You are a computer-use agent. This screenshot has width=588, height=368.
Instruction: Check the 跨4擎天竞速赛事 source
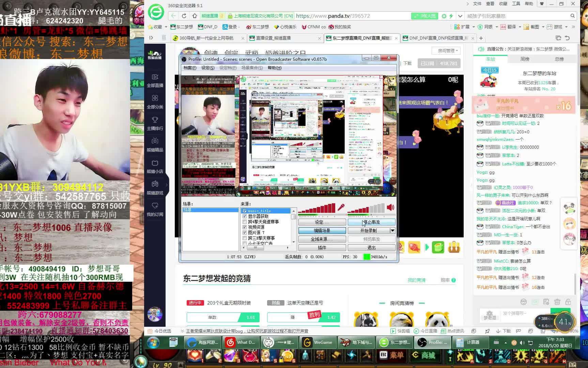pyautogui.click(x=244, y=222)
